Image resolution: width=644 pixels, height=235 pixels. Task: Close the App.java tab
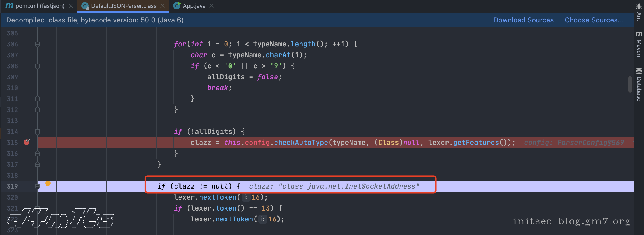tap(212, 6)
